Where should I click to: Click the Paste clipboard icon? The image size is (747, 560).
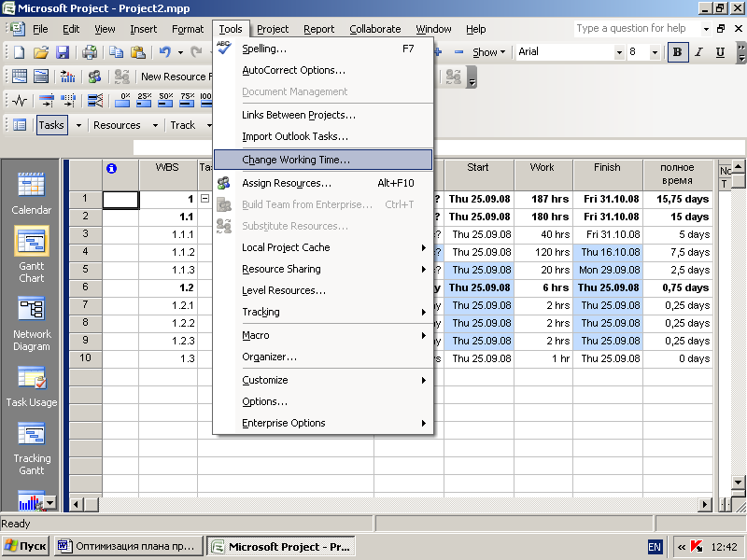pyautogui.click(x=137, y=52)
